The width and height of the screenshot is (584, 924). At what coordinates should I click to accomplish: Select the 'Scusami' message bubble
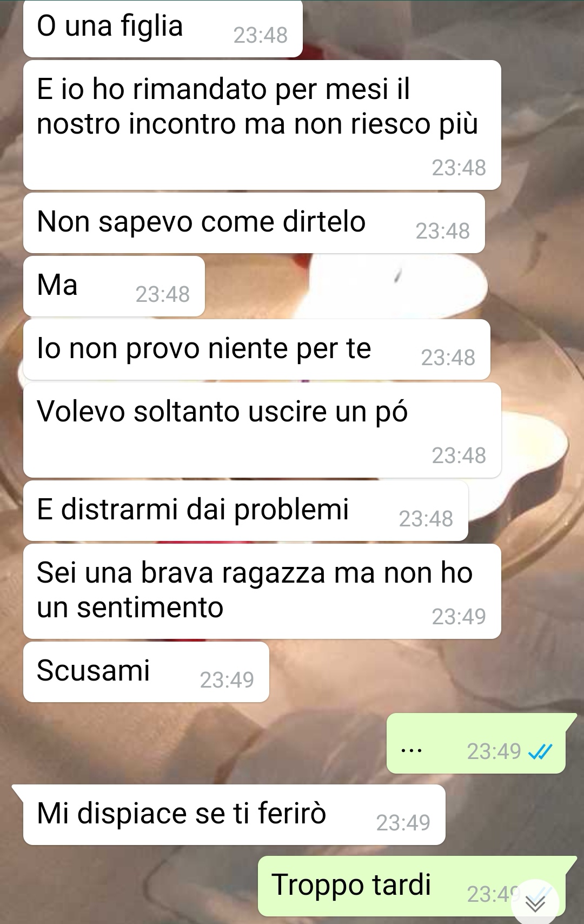point(146,672)
